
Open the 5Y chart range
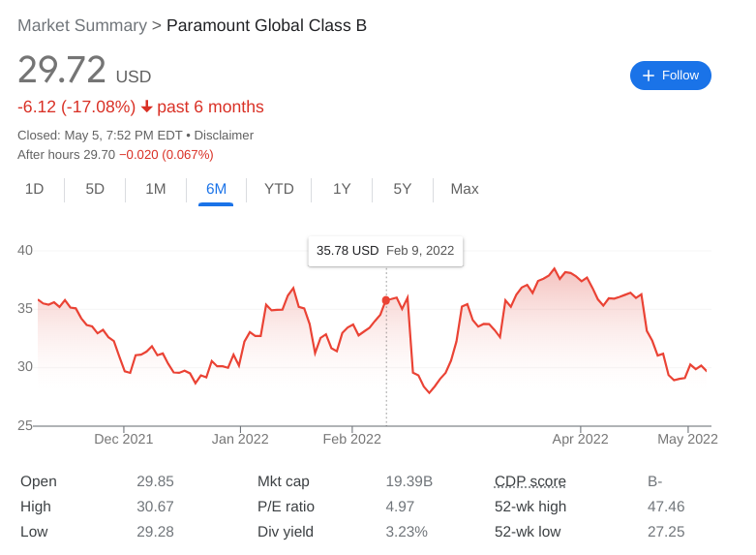(403, 189)
